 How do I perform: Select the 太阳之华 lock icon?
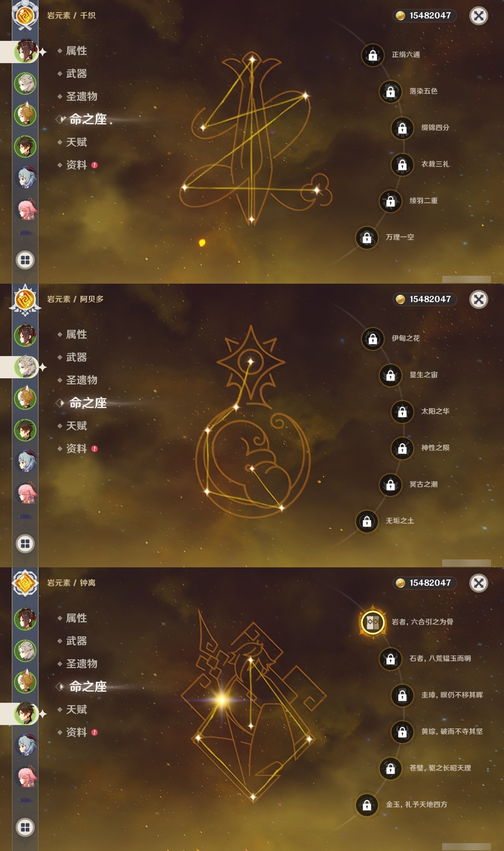click(x=402, y=412)
